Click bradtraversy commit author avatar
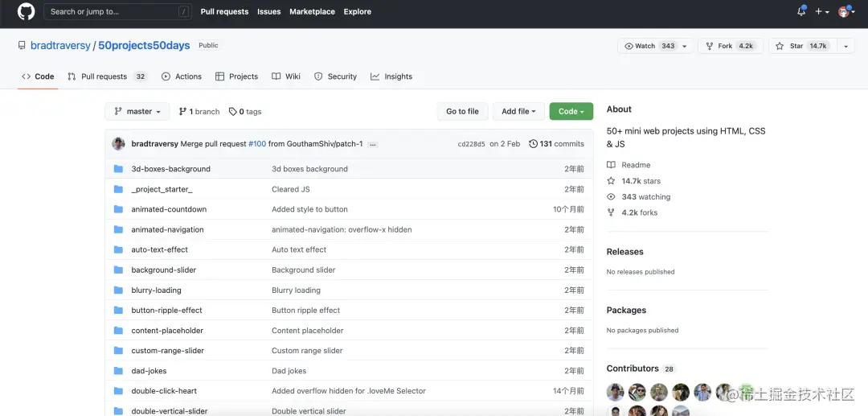This screenshot has height=416, width=868. (118, 144)
